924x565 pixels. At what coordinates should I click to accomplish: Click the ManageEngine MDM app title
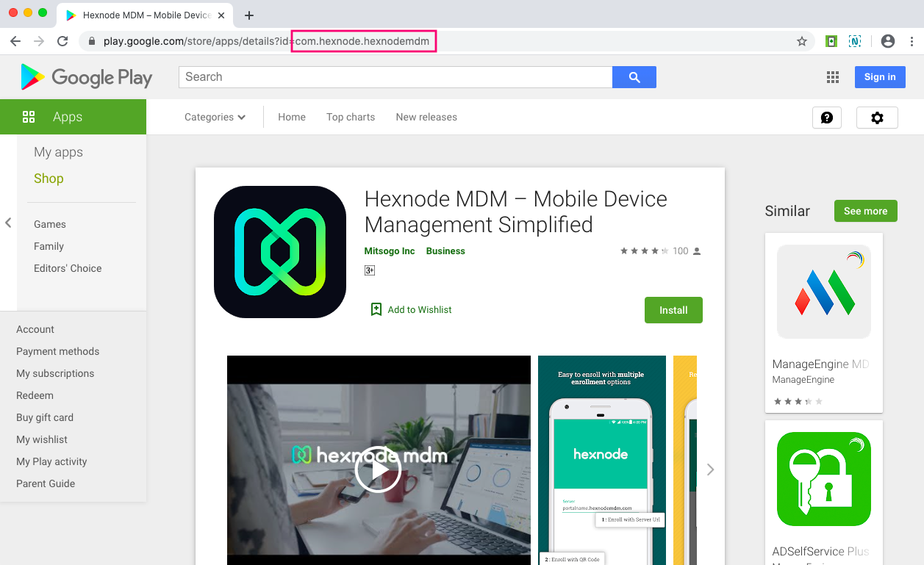point(821,364)
